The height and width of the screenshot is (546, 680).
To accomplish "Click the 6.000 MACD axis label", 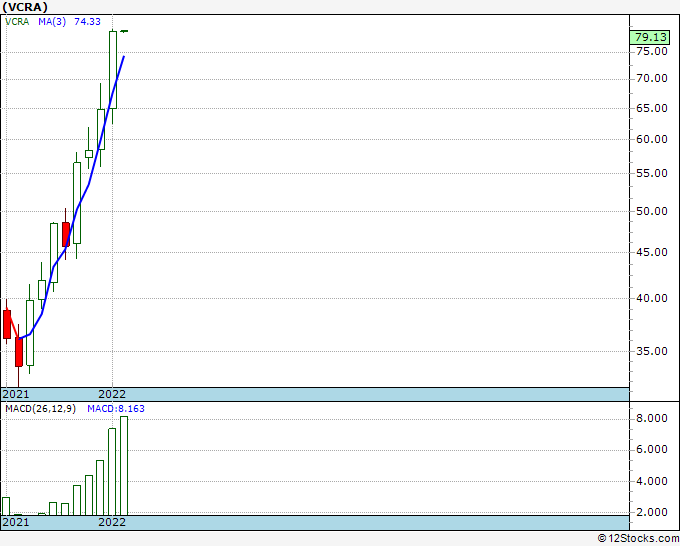I will pyautogui.click(x=652, y=449).
